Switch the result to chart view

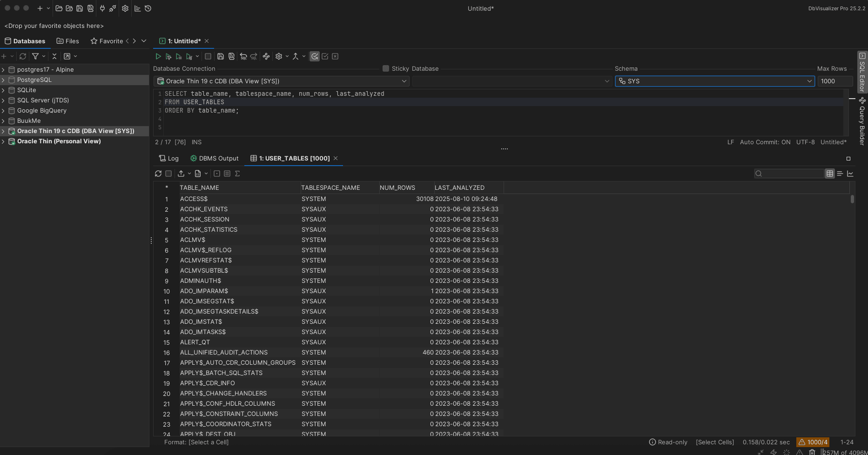(850, 174)
